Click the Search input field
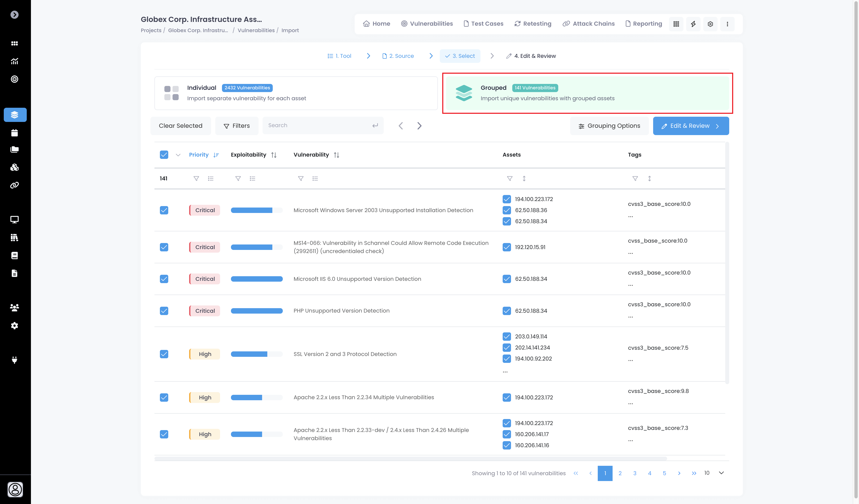 point(319,125)
